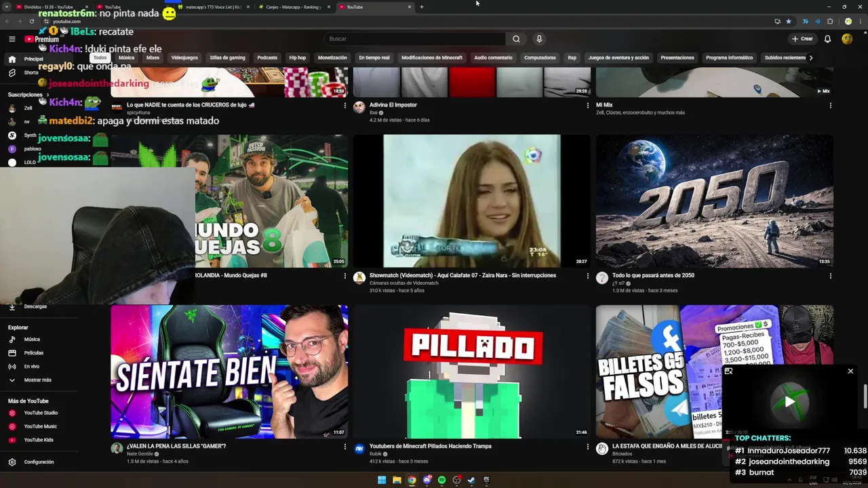Select the Computadoras filter chip
The height and width of the screenshot is (488, 868).
tap(540, 58)
